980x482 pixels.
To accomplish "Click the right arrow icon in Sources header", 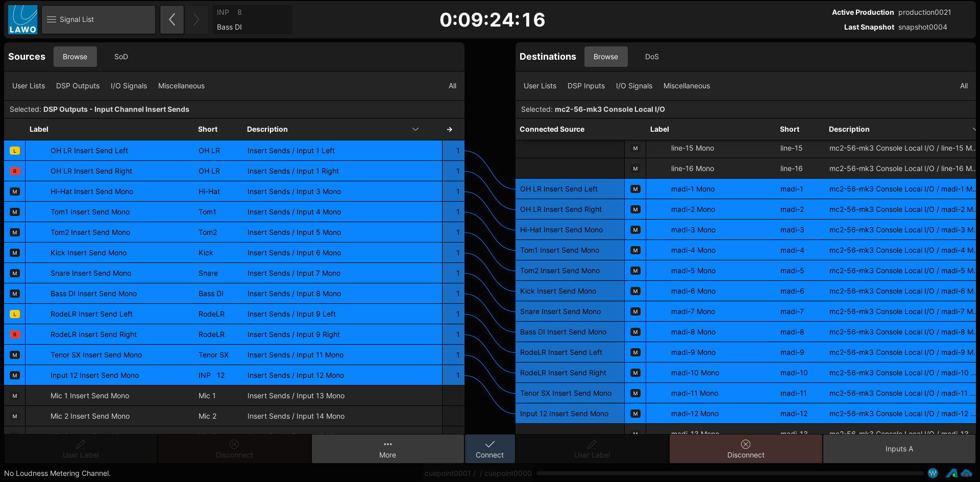I will point(449,130).
